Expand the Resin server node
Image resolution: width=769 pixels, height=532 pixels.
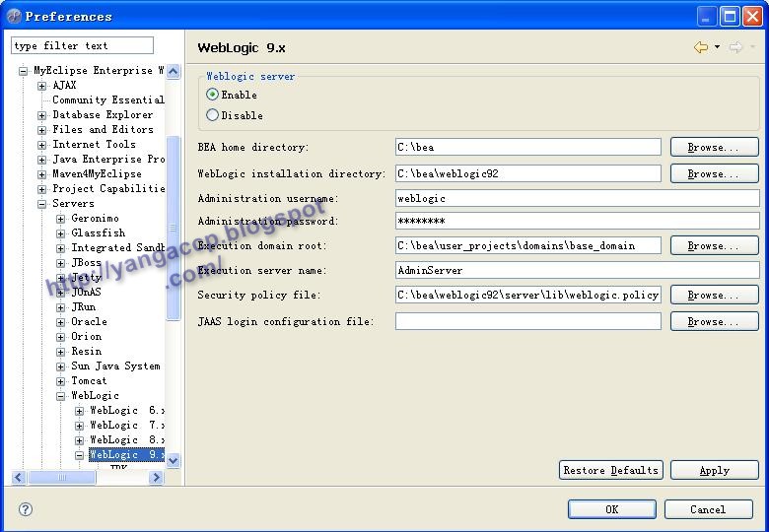[60, 352]
